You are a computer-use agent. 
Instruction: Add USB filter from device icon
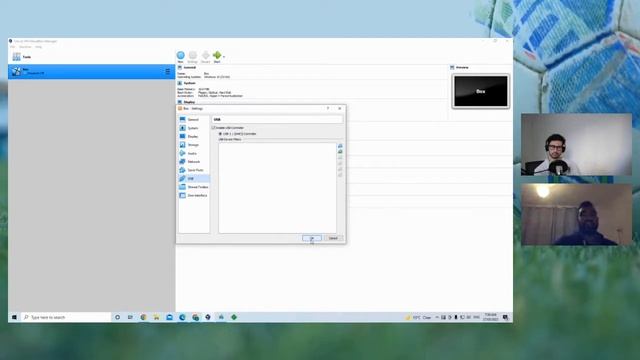coord(340,151)
